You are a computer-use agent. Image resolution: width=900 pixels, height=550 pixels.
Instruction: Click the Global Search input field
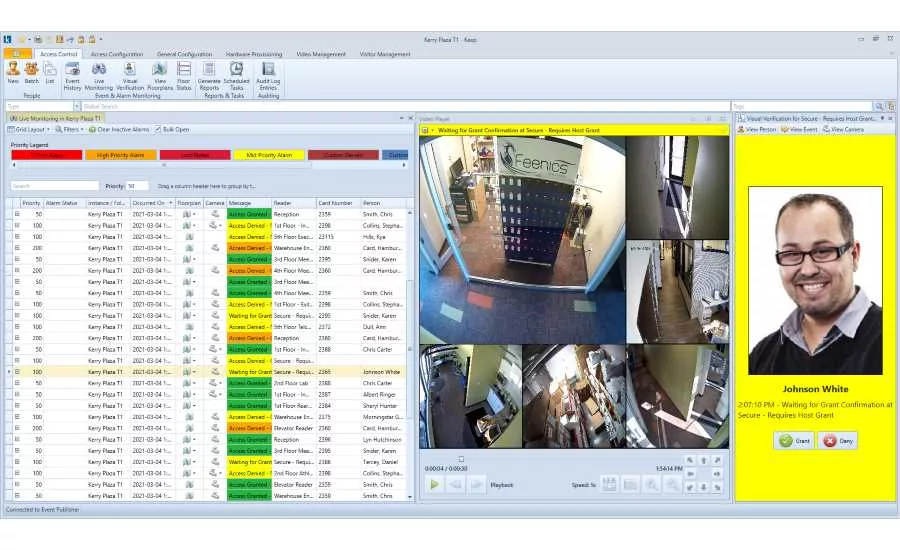coord(405,106)
